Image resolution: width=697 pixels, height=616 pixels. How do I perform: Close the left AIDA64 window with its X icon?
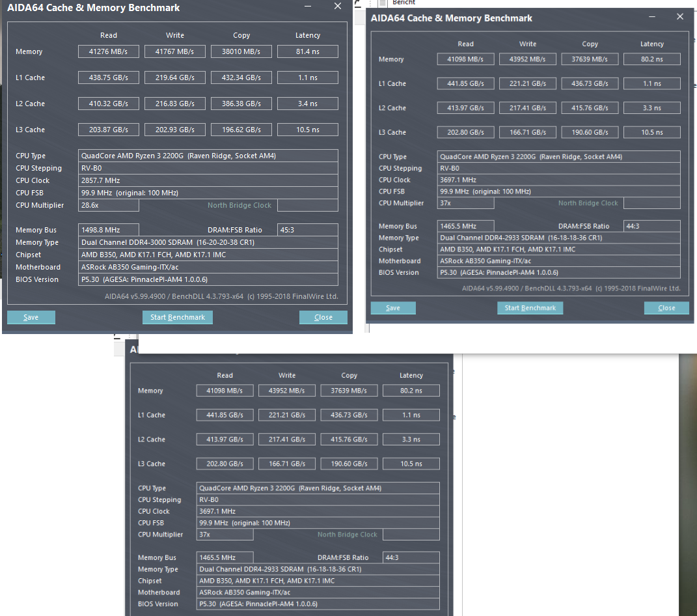(x=338, y=7)
